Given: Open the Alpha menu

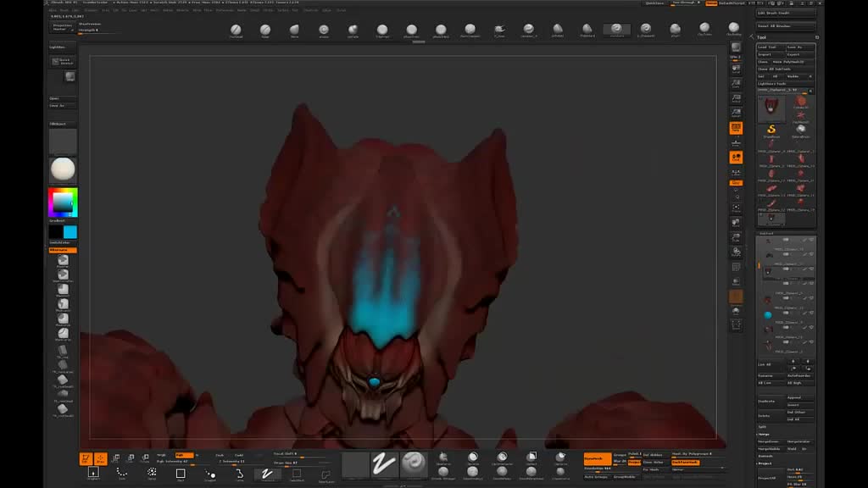Looking at the screenshot, I should [x=53, y=10].
